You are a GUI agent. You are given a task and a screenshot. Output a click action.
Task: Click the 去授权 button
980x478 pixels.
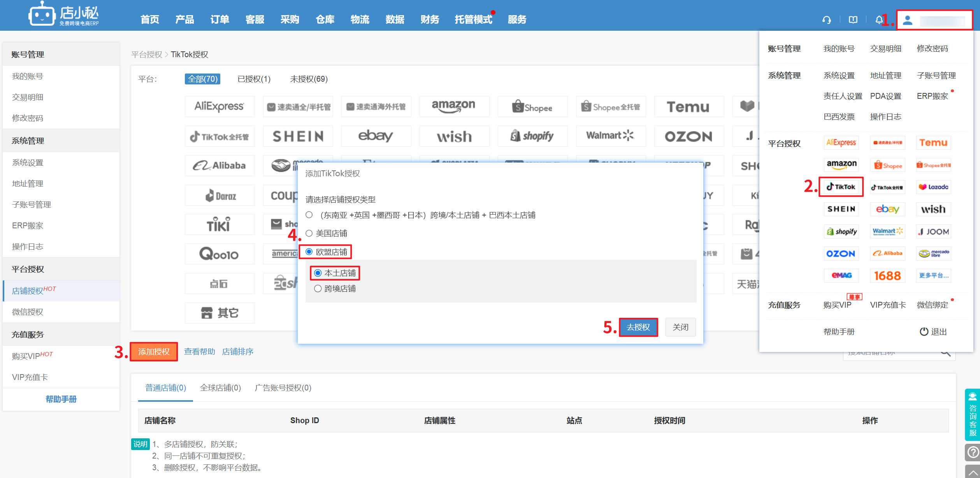pos(638,327)
